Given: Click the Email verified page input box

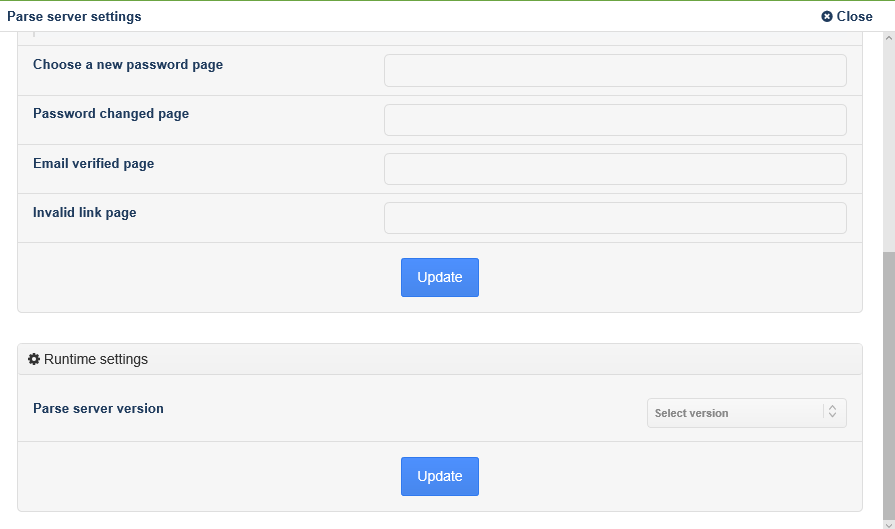Looking at the screenshot, I should 615,169.
